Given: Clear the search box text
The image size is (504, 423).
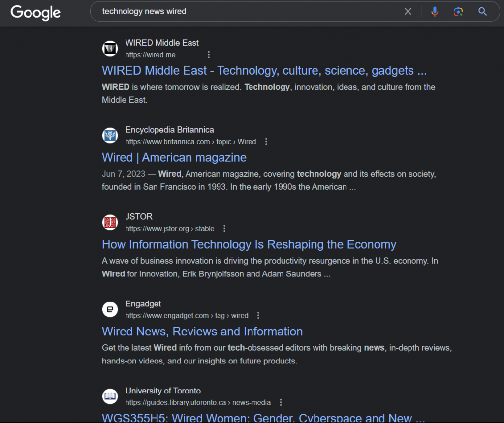Looking at the screenshot, I should [x=408, y=12].
